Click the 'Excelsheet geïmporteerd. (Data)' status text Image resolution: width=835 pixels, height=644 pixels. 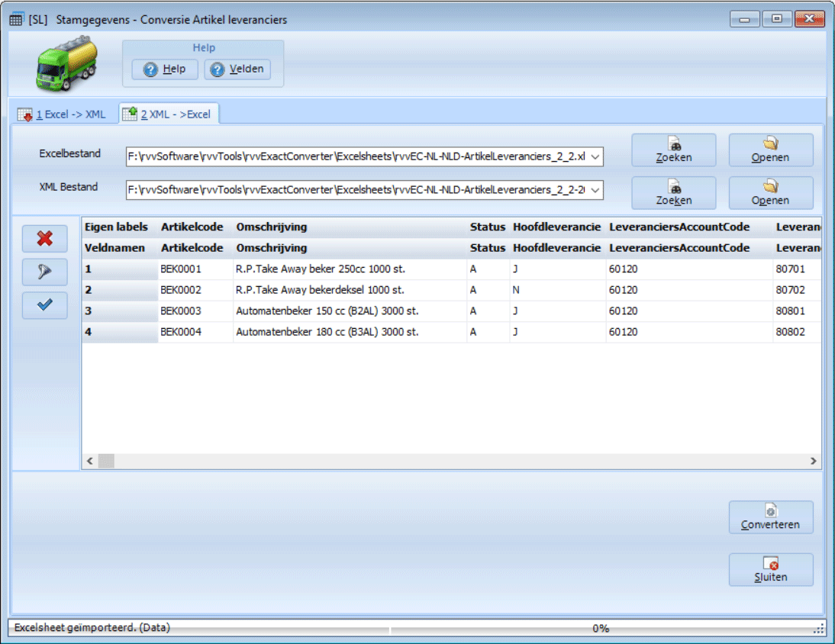click(92, 628)
